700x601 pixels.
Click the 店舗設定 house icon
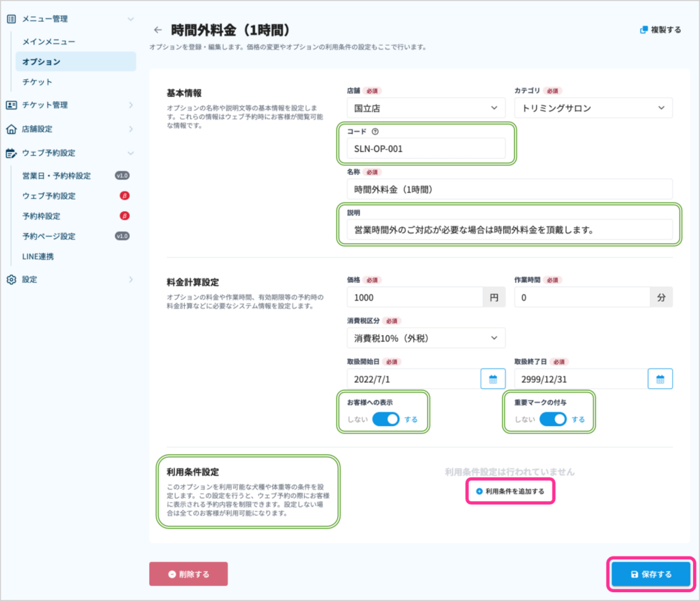[11, 129]
